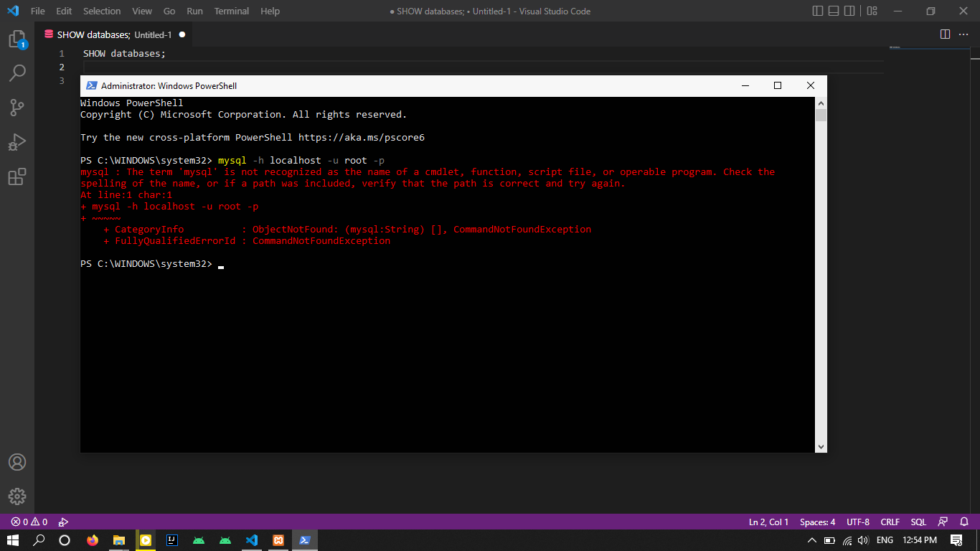Open the yellow media player taskbar app
The width and height of the screenshot is (980, 551).
146,540
